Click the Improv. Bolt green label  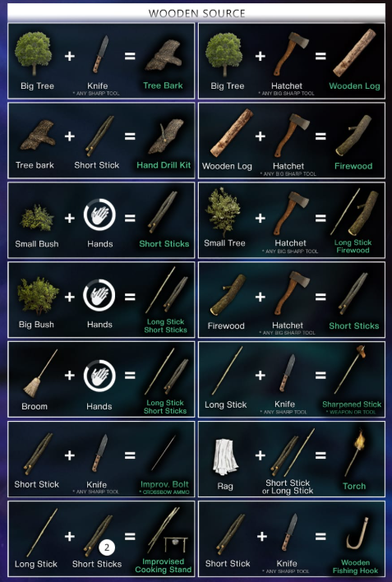(164, 484)
